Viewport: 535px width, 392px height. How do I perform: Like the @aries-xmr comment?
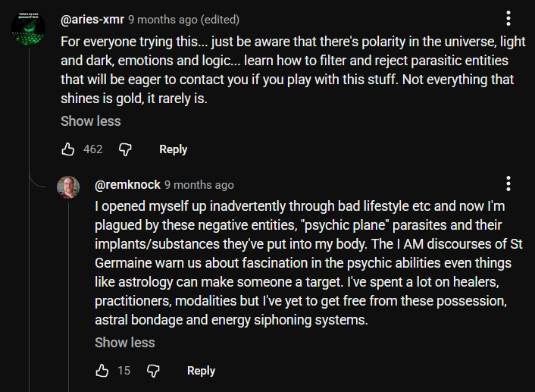tap(68, 149)
